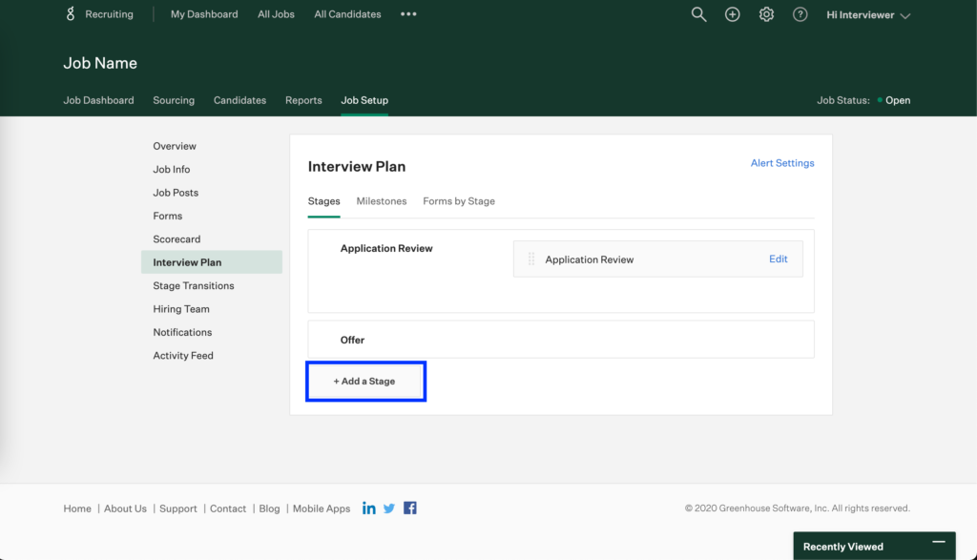Click the drag handle beside Application Review

pos(530,259)
